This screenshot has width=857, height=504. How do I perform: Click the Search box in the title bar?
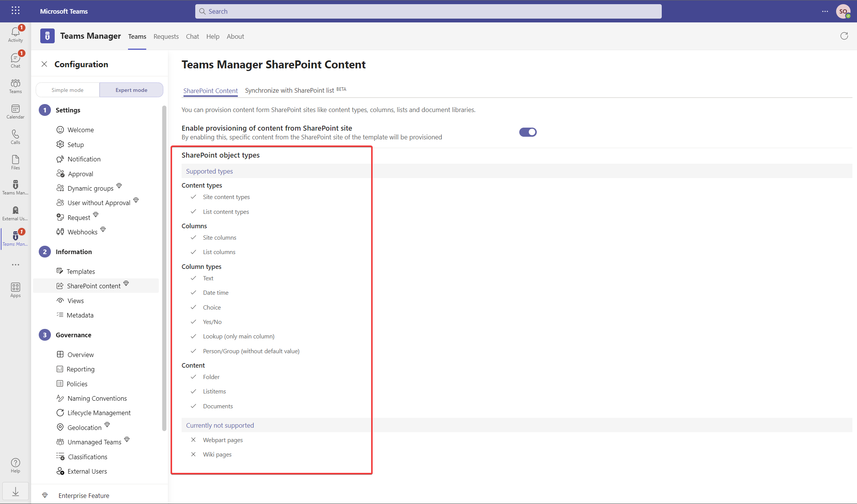(x=428, y=11)
